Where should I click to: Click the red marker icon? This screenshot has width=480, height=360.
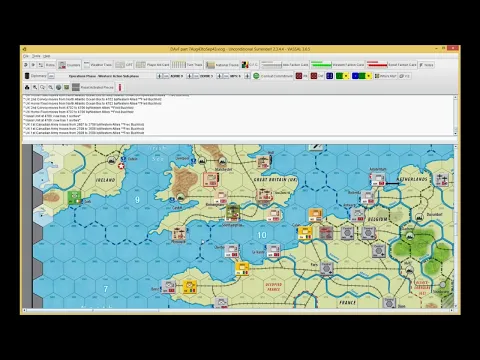(x=120, y=87)
